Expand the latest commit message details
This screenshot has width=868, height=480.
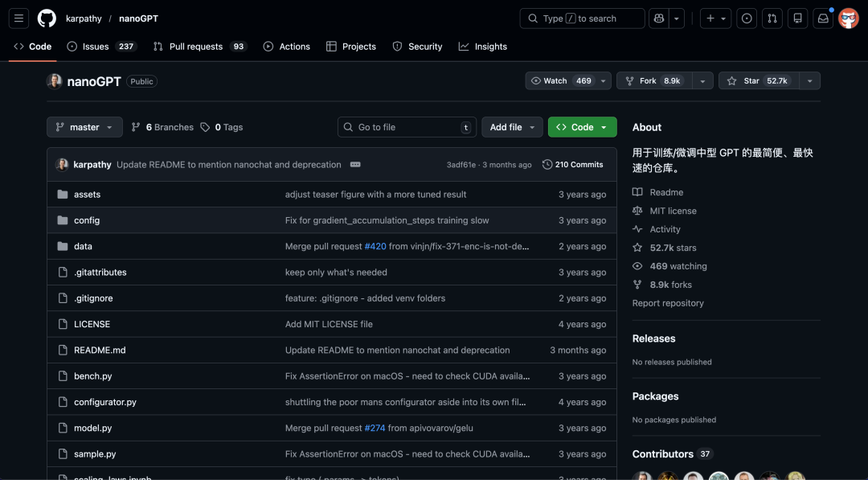click(x=355, y=165)
